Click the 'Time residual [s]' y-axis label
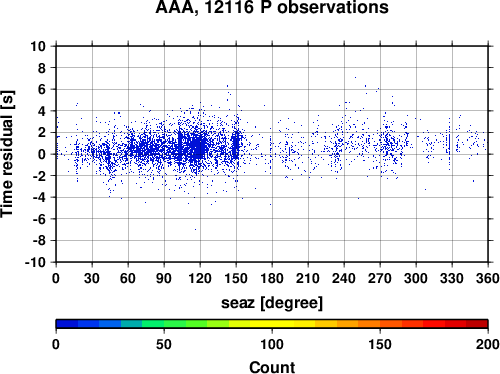The height and width of the screenshot is (374, 500). pyautogui.click(x=7, y=154)
